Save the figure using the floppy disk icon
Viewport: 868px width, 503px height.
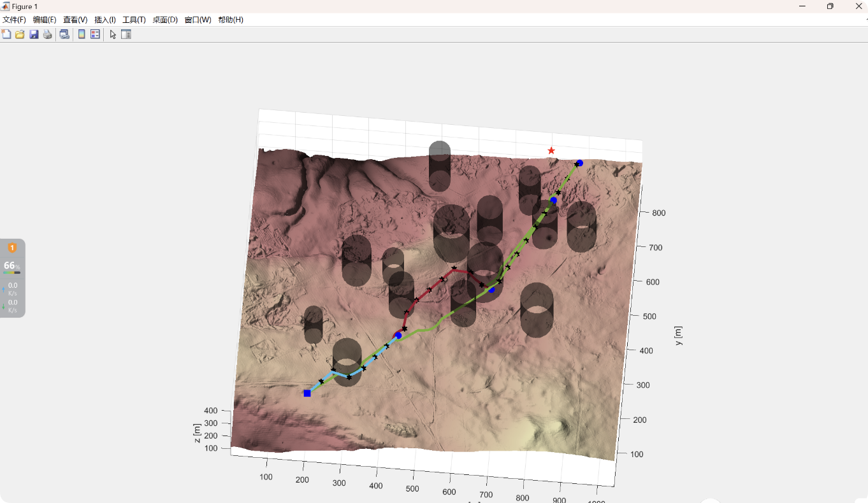[34, 34]
